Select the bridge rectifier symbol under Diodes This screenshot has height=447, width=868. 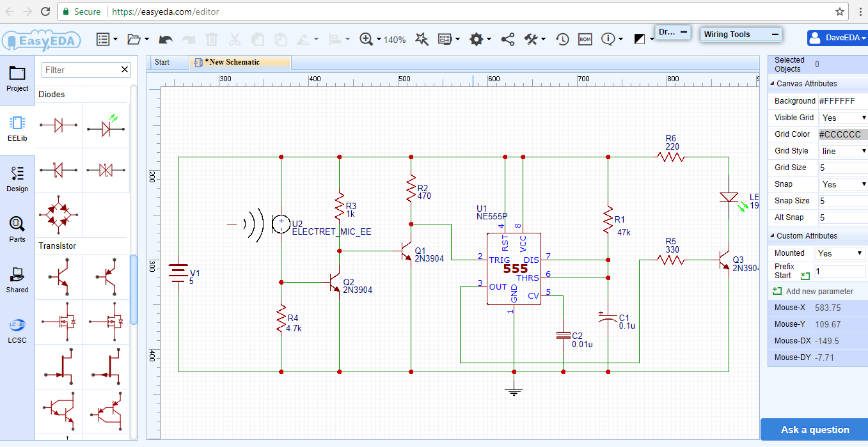tap(58, 215)
